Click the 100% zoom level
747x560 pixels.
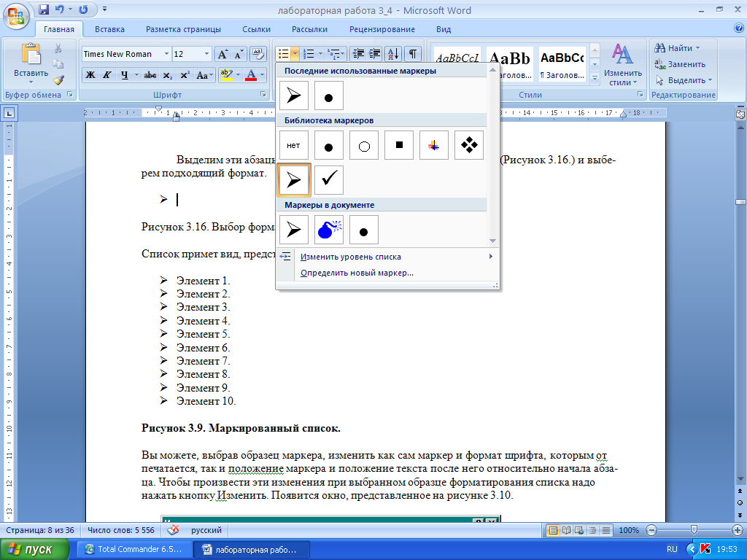click(x=629, y=530)
